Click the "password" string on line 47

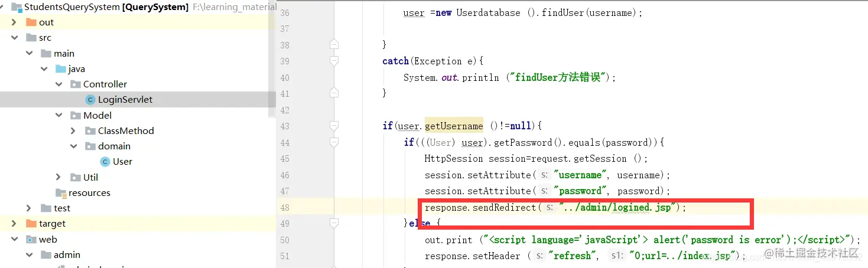[x=580, y=191]
